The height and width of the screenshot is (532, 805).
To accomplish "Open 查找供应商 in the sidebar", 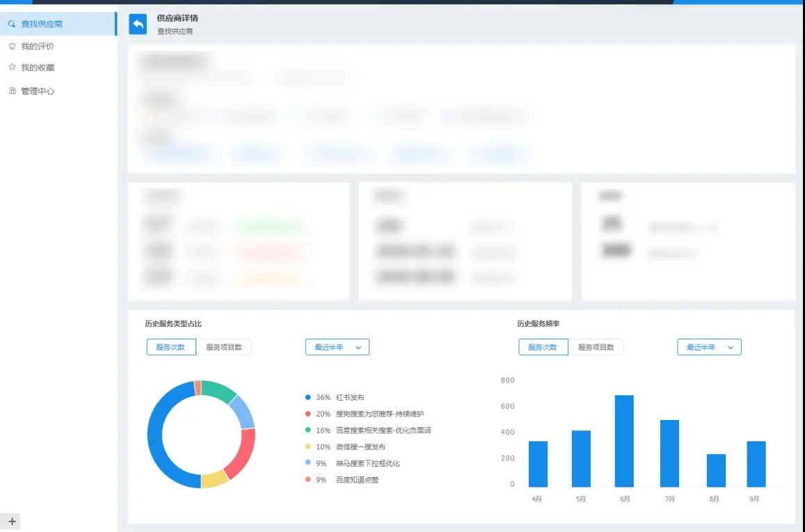I will [58, 24].
